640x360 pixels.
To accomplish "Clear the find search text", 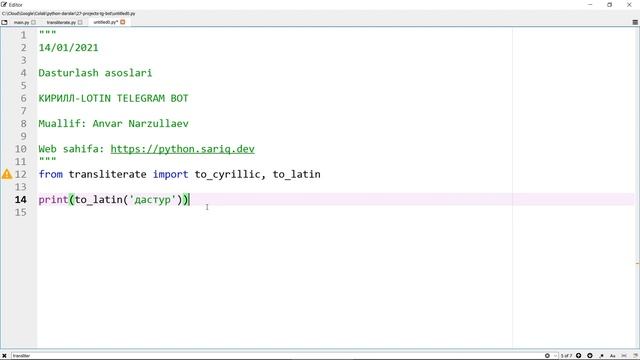I will click(x=547, y=356).
